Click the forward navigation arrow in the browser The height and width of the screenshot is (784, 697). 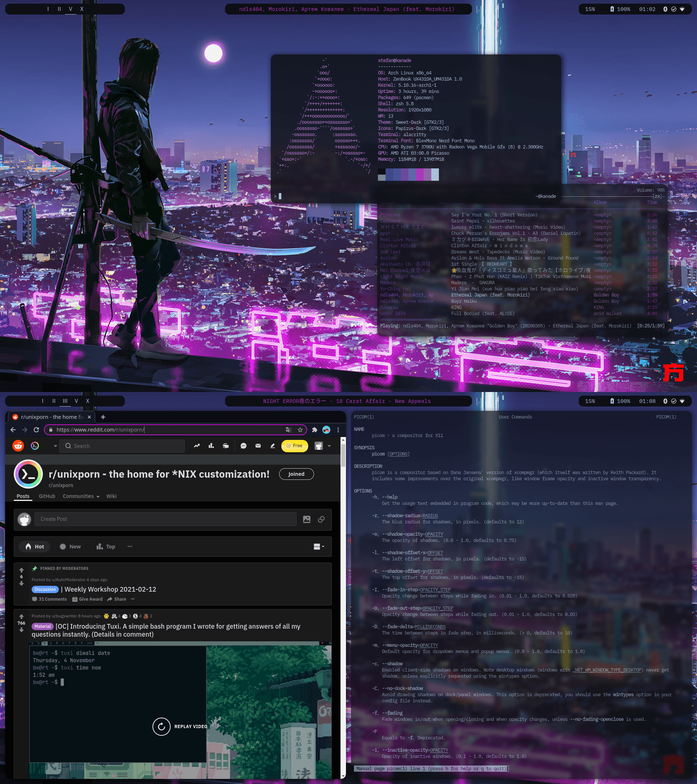tap(25, 430)
